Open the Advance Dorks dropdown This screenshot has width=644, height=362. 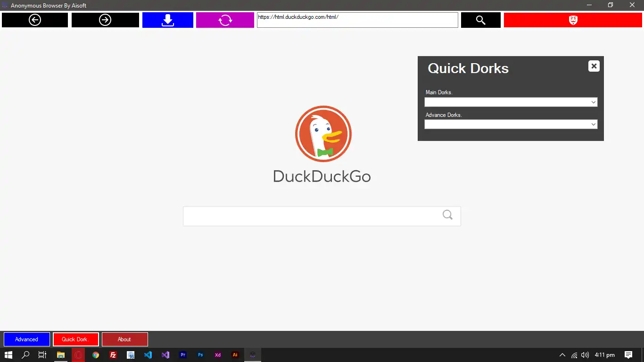coord(511,124)
